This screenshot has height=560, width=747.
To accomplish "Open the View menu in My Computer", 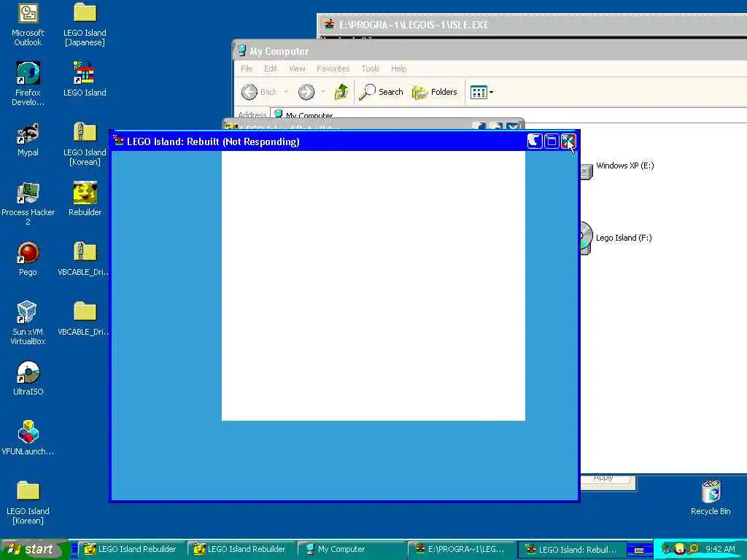I will pyautogui.click(x=297, y=69).
